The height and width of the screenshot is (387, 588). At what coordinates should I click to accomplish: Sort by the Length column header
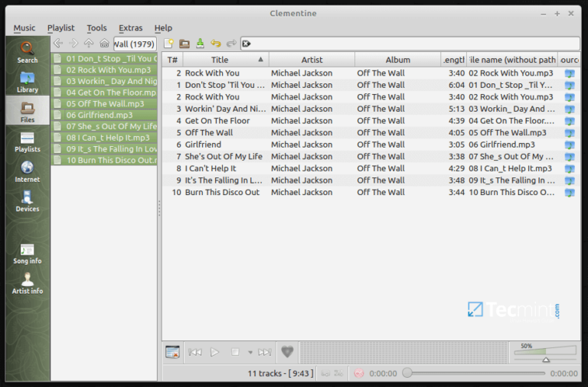pos(454,60)
